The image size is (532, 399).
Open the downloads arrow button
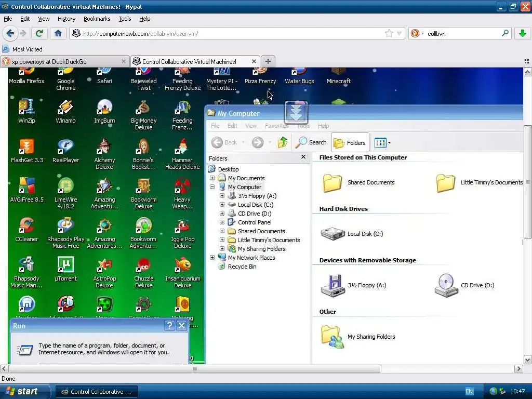523,33
